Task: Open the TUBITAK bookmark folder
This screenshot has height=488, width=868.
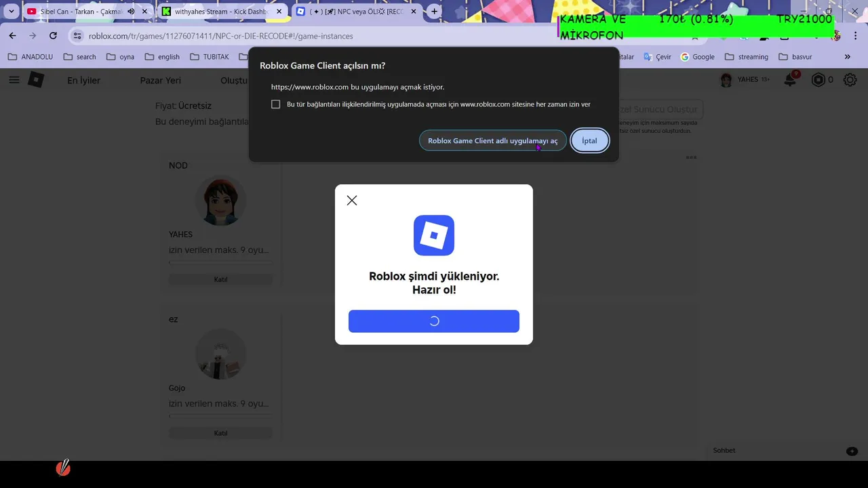Action: click(x=210, y=57)
